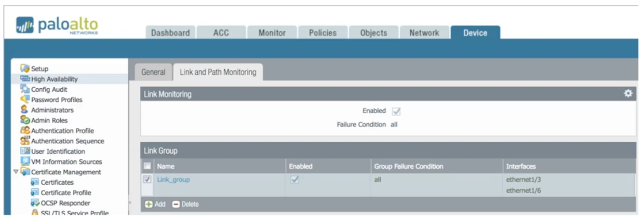Click the OCSP Responder icon

35,203
